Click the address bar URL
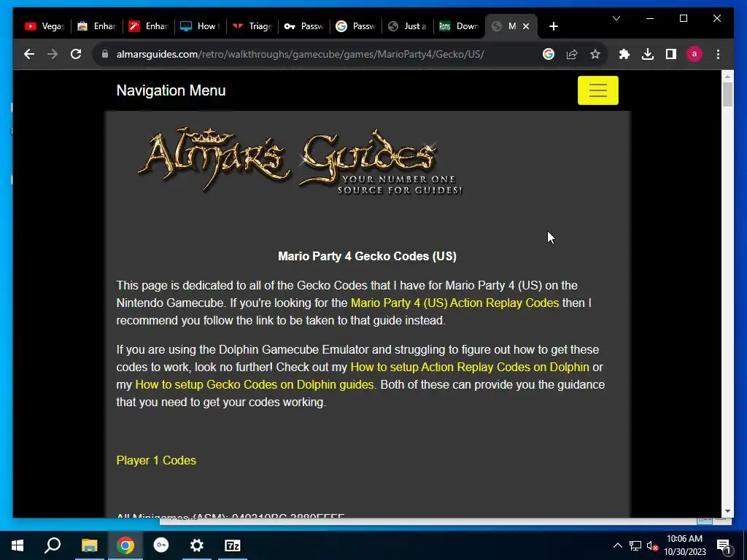The width and height of the screenshot is (747, 560). (300, 54)
